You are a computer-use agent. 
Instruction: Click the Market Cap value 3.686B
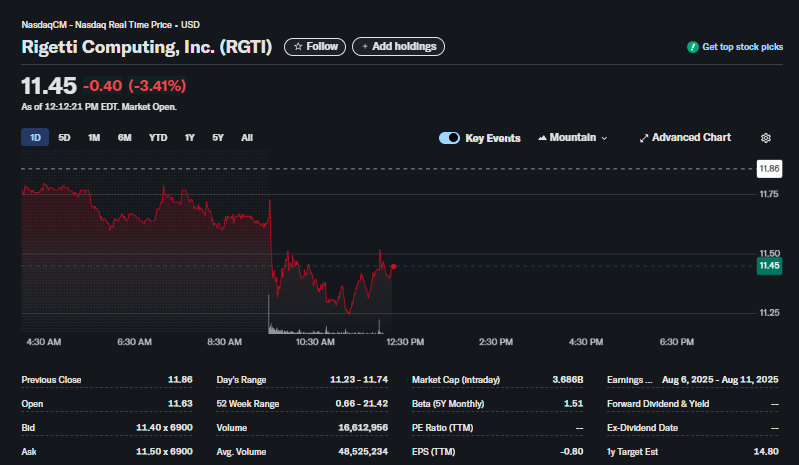568,379
